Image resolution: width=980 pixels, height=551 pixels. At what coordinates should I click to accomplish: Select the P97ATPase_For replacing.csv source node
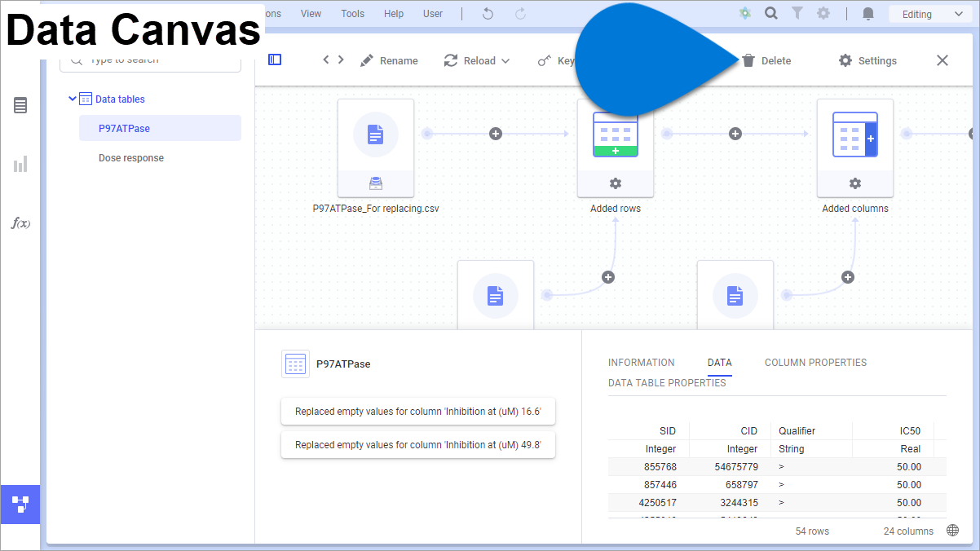[x=376, y=134]
